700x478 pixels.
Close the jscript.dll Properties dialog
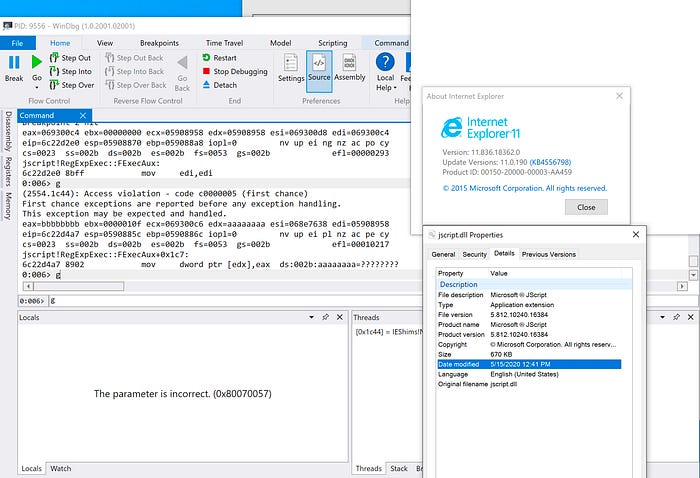click(636, 234)
